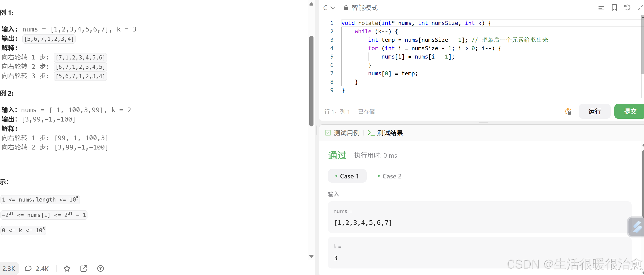Open the comments bubble icon
The image size is (644, 275).
coord(28,268)
